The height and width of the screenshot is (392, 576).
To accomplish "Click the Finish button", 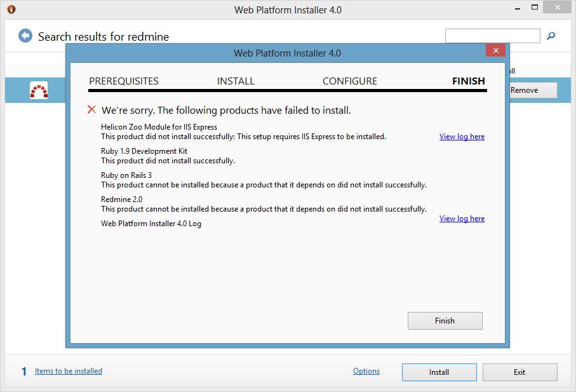I will pyautogui.click(x=445, y=321).
